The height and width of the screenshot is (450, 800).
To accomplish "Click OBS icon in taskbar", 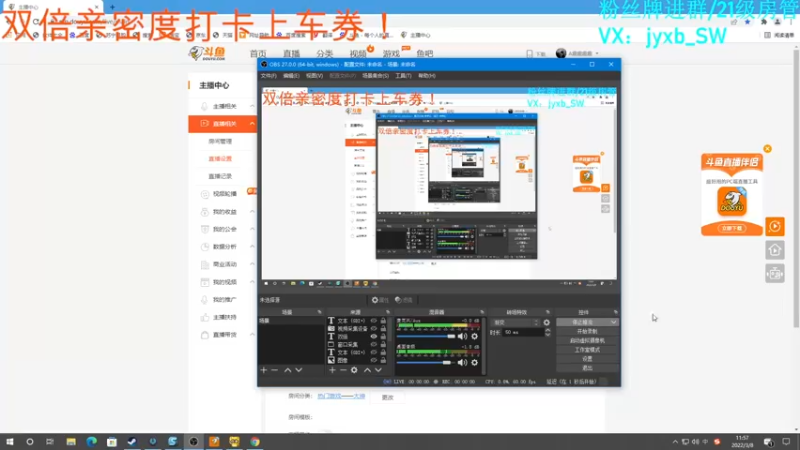I will pos(193,441).
